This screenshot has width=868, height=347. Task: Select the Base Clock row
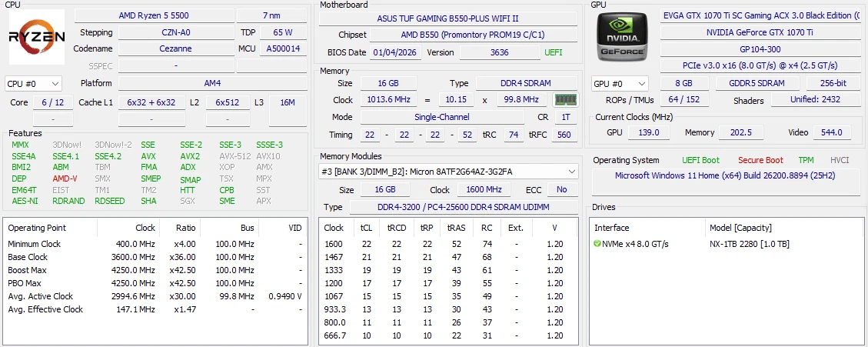pyautogui.click(x=155, y=257)
